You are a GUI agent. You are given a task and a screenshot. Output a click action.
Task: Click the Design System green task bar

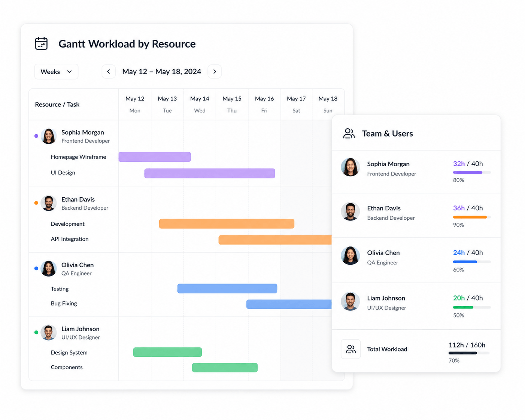[167, 352]
